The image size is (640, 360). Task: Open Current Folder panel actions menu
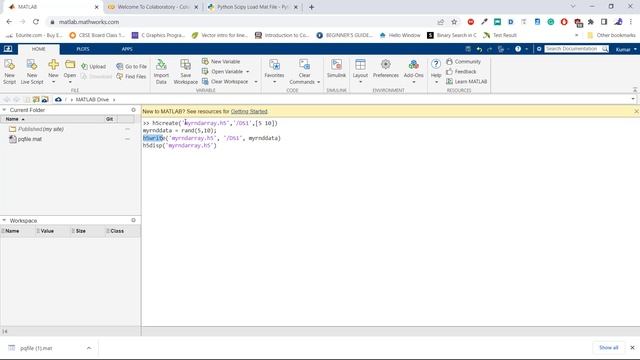[133, 110]
